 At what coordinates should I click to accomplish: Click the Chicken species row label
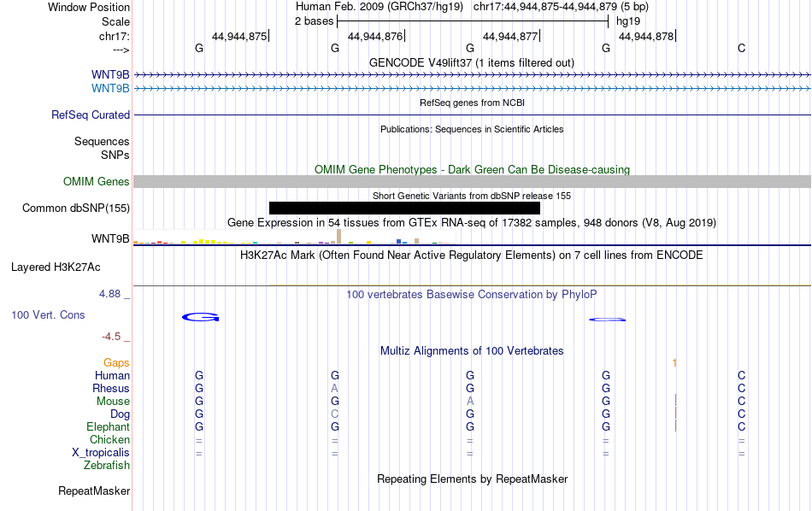pyautogui.click(x=109, y=439)
